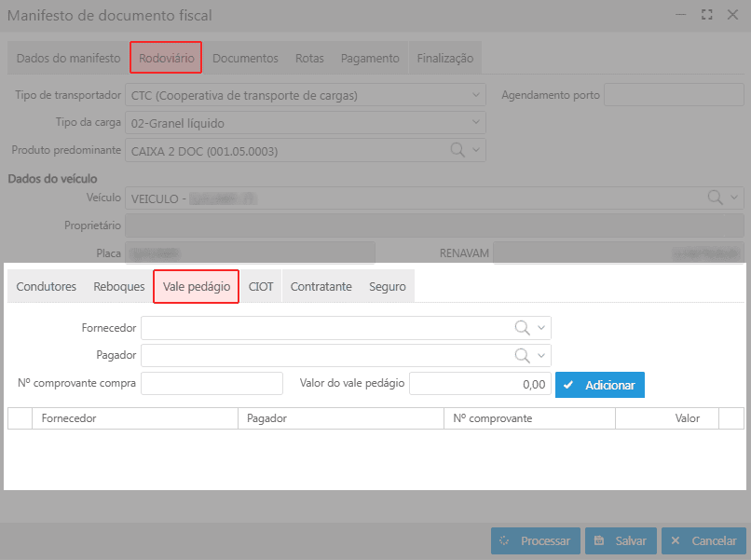Open the Tipo da carga dropdown

pyautogui.click(x=477, y=123)
